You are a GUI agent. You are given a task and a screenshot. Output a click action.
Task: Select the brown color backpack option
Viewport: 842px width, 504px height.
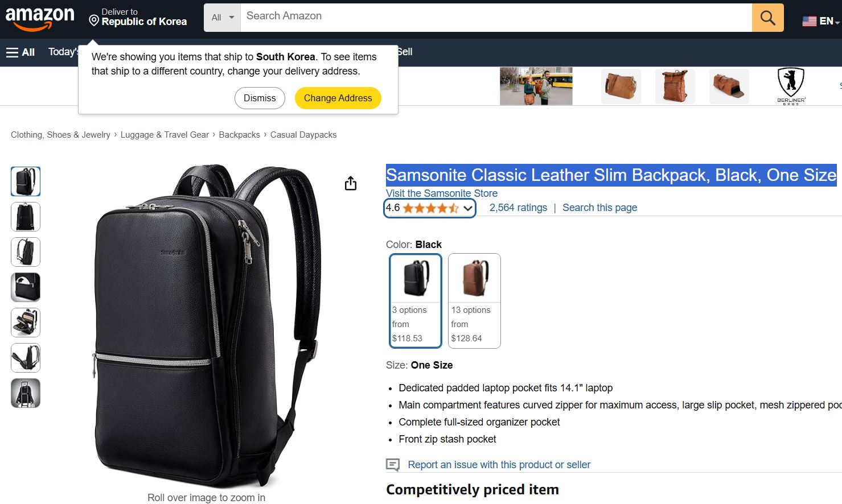click(474, 300)
